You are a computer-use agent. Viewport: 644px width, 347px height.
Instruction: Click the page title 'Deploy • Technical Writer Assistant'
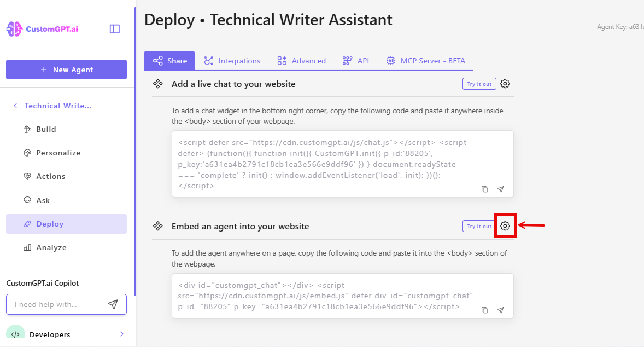tap(268, 20)
